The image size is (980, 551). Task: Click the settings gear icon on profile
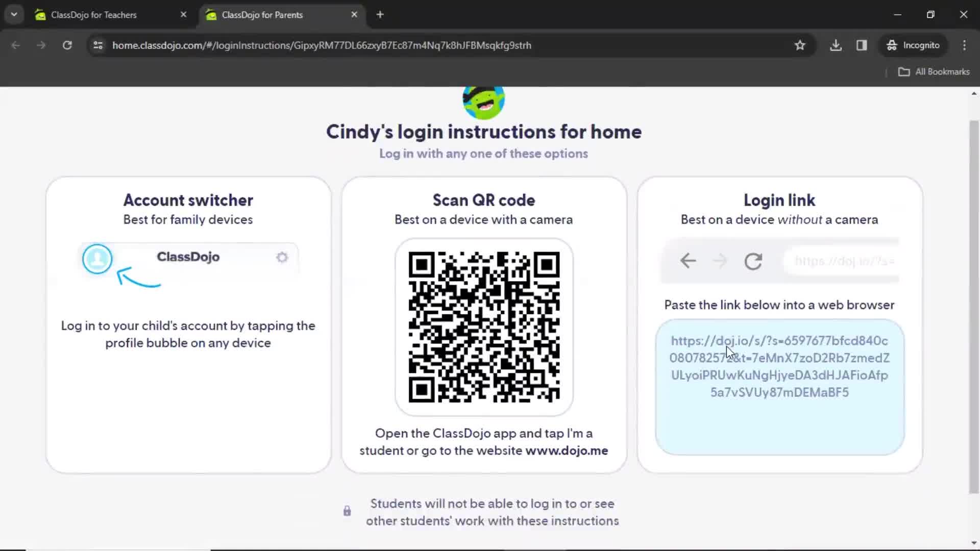click(282, 257)
